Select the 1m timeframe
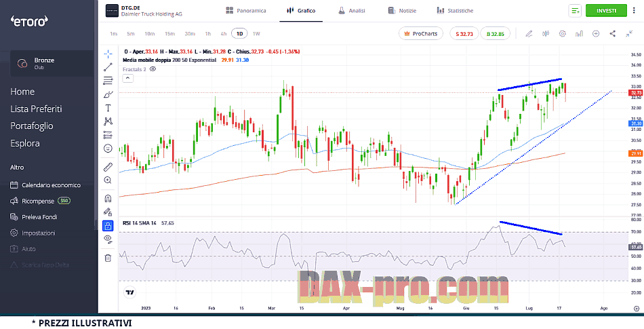644x329 pixels. tap(114, 34)
